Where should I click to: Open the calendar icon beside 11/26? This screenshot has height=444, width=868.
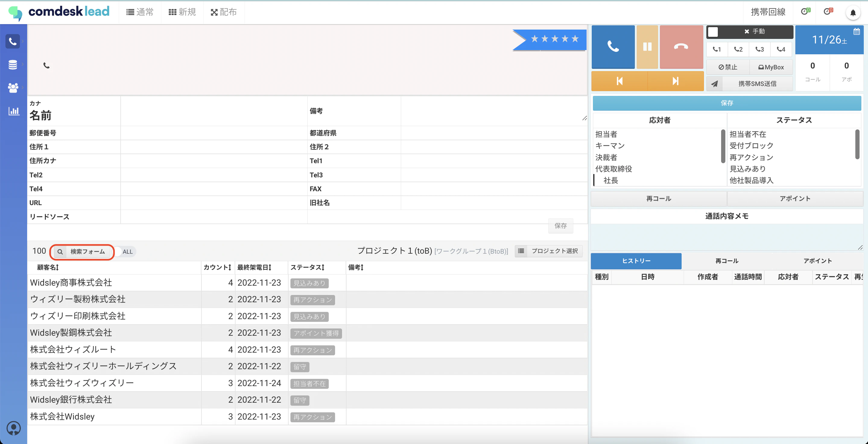click(857, 32)
